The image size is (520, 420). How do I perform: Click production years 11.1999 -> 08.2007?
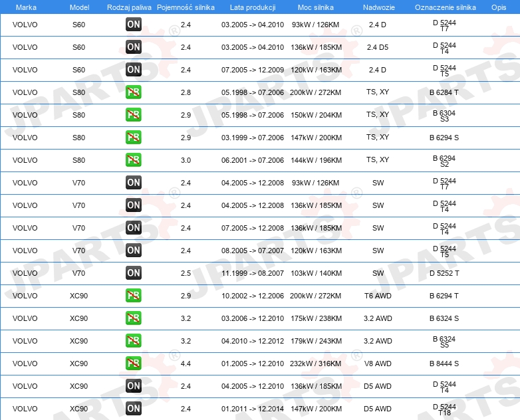(x=253, y=273)
